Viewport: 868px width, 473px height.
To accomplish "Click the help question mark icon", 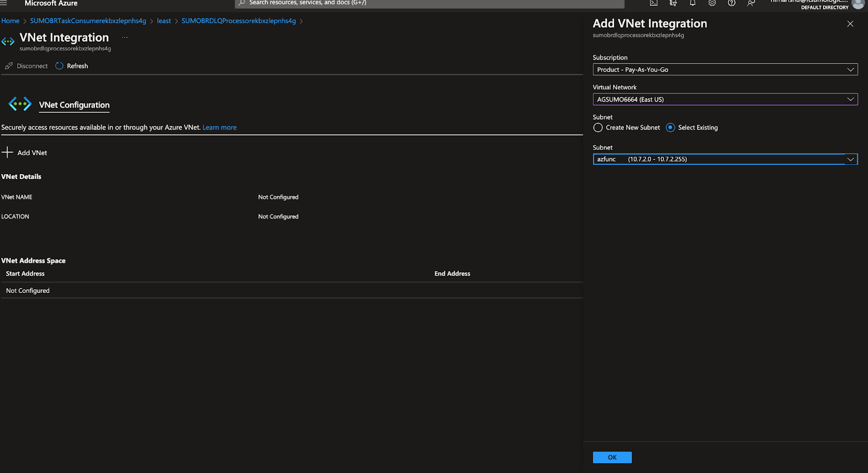I will point(732,3).
